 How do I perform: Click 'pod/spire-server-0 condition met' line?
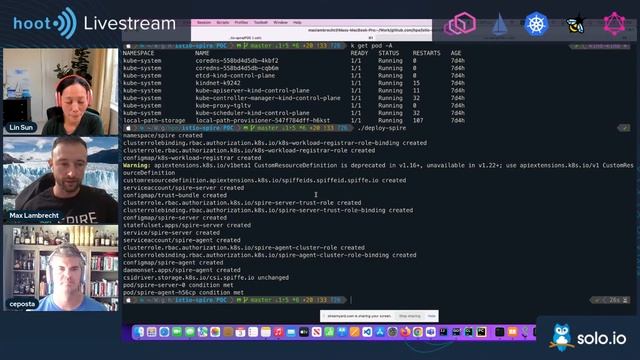[x=178, y=285]
